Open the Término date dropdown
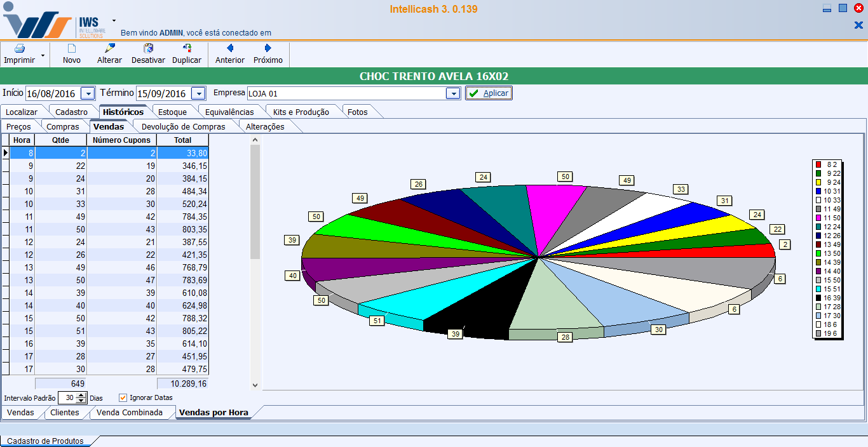868x447 pixels. point(198,94)
